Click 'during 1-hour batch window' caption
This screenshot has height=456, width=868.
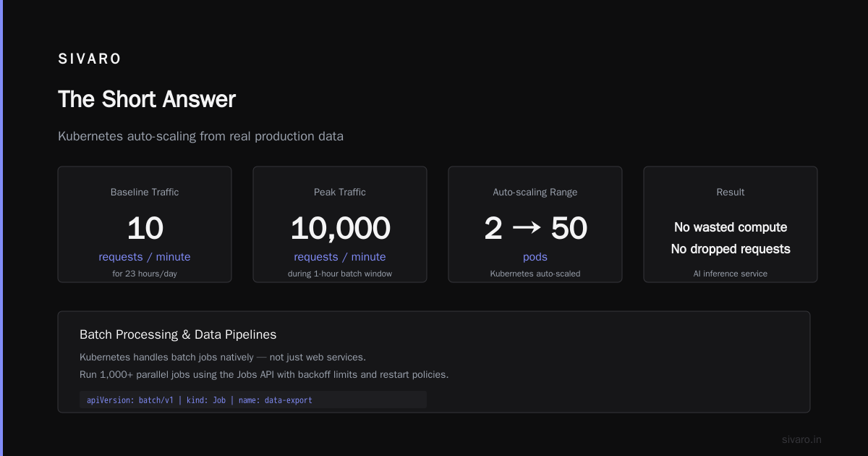pyautogui.click(x=340, y=274)
